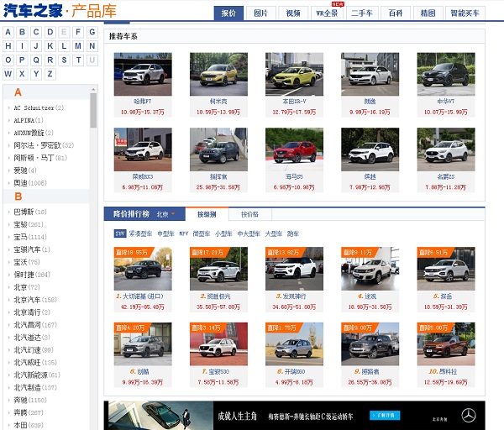Go to 智能买车 tab

465,13
